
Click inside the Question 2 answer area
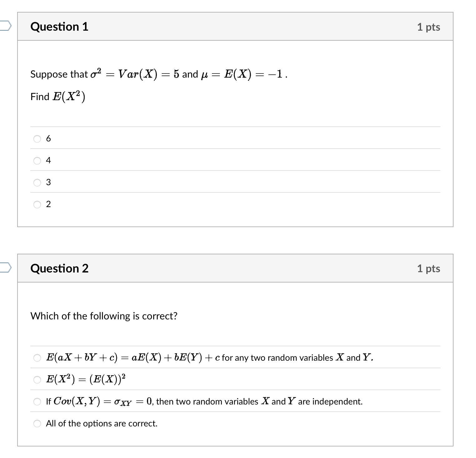[234, 391]
